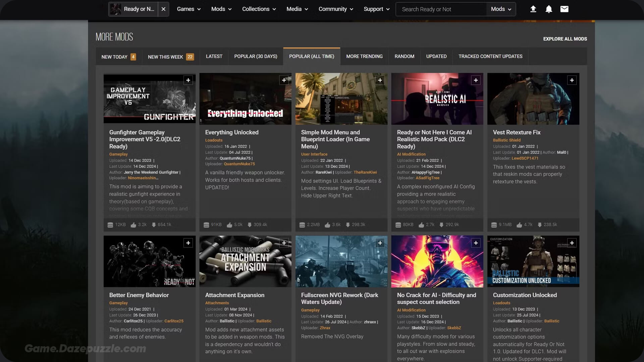Open the Attachment Expansion mod title
This screenshot has height=362, width=644.
235,295
